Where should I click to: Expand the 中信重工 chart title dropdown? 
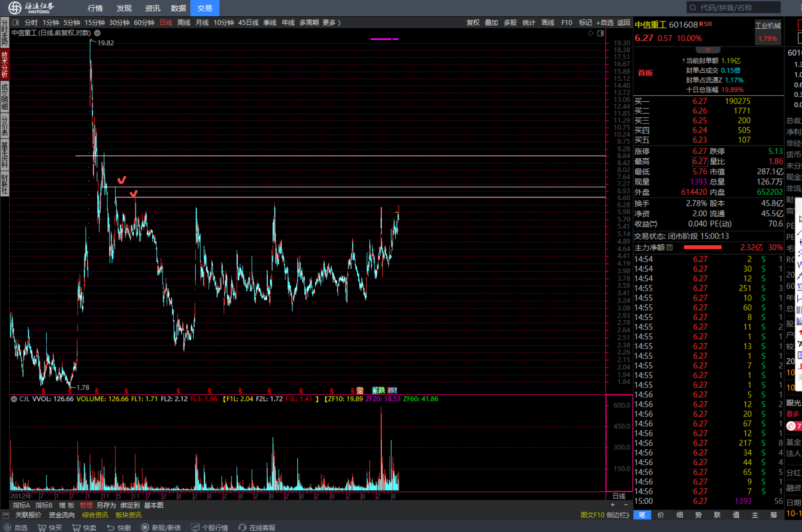click(97, 33)
